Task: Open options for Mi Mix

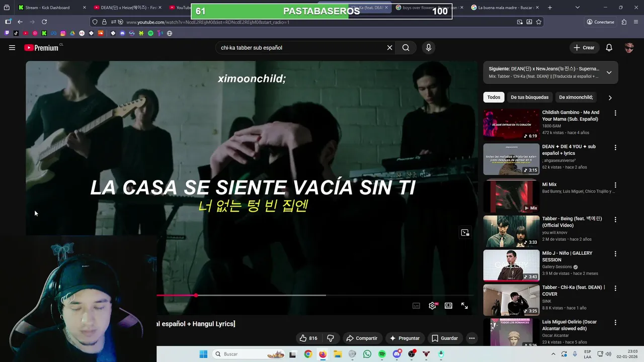Action: (615, 185)
